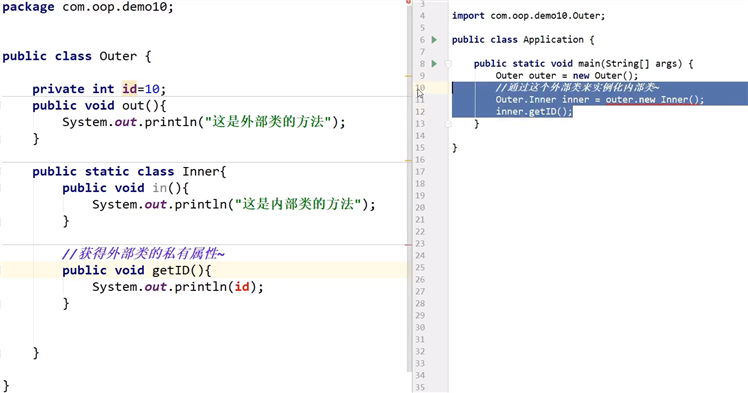Run the main method using the line 8 gutter arrow

coord(434,63)
